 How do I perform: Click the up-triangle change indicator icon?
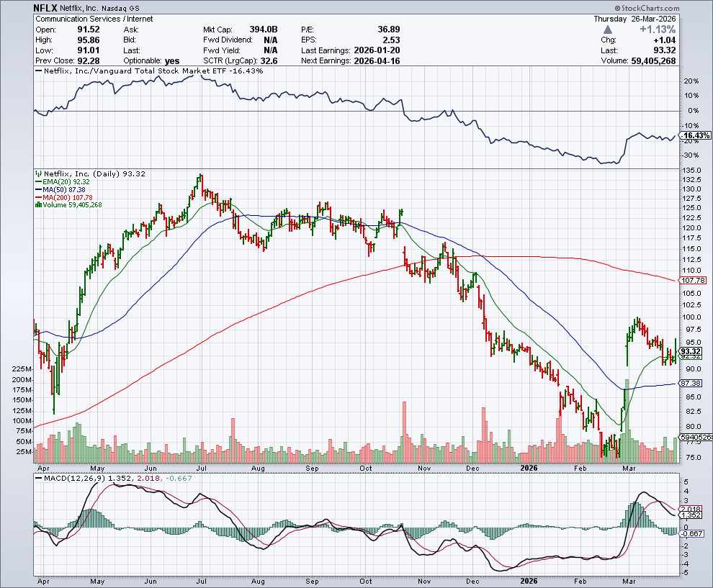tap(608, 30)
